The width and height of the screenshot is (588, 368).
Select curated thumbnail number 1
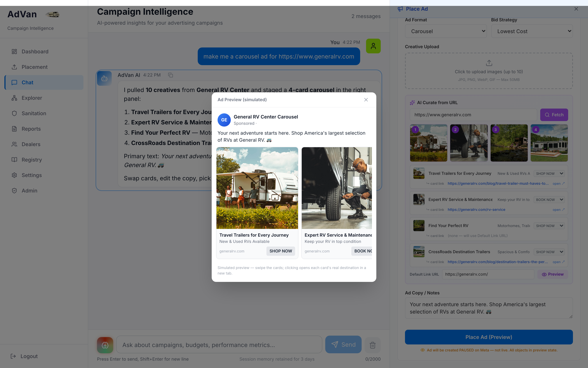click(429, 143)
